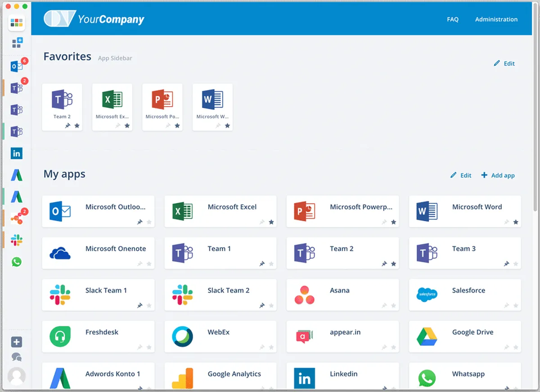Toggle pin on Team 3 card
This screenshot has height=392, width=540.
[x=507, y=264]
